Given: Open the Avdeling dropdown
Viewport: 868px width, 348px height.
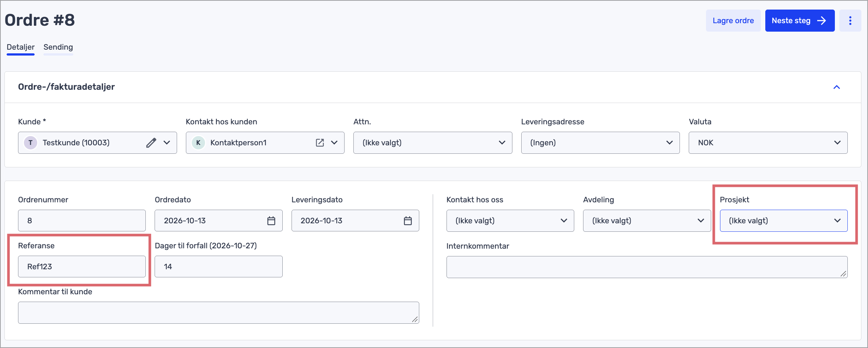Looking at the screenshot, I should click(647, 221).
